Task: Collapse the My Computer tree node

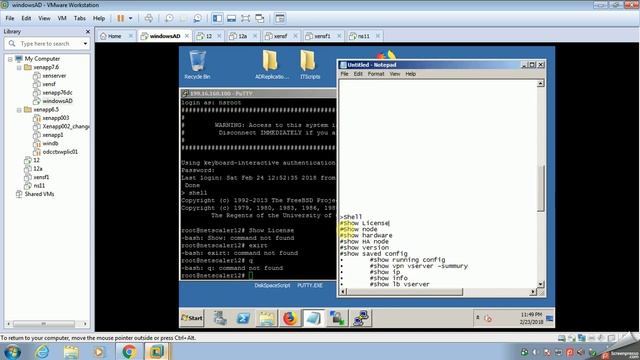Action: pos(10,59)
